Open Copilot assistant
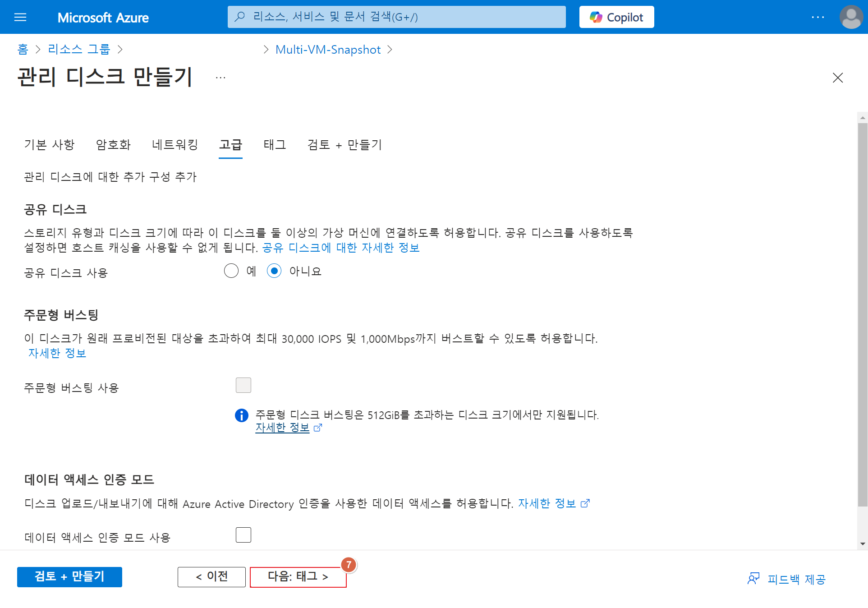Viewport: 868px width, 608px height. pyautogui.click(x=616, y=17)
